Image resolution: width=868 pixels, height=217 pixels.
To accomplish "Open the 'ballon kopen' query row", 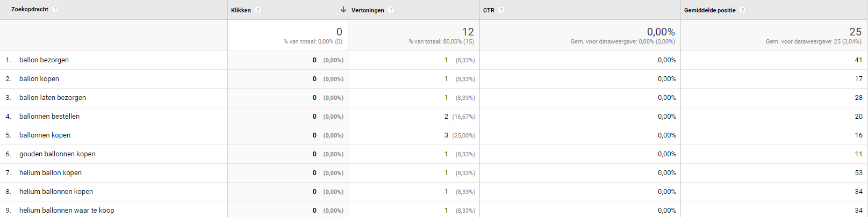I will [x=39, y=79].
